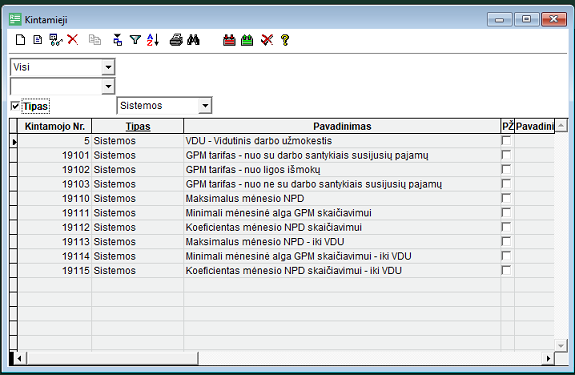
Task: Open the funnel filter tool
Action: (135, 40)
